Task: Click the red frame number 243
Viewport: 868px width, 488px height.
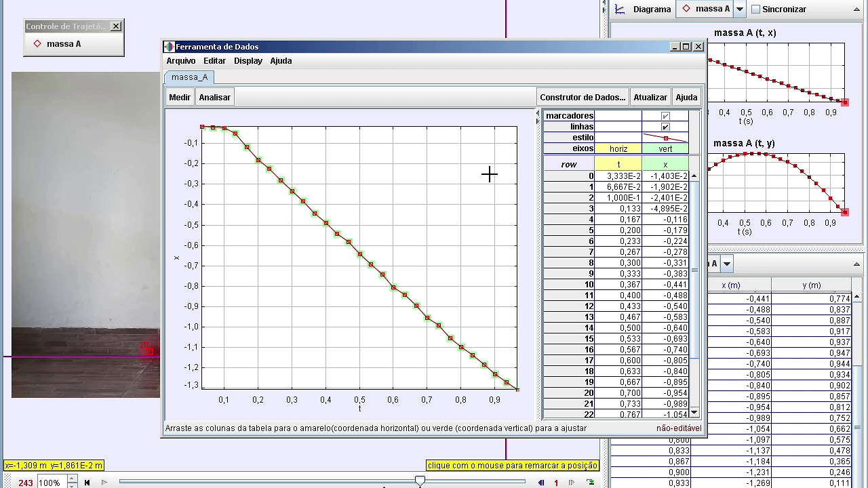Action: pyautogui.click(x=26, y=483)
